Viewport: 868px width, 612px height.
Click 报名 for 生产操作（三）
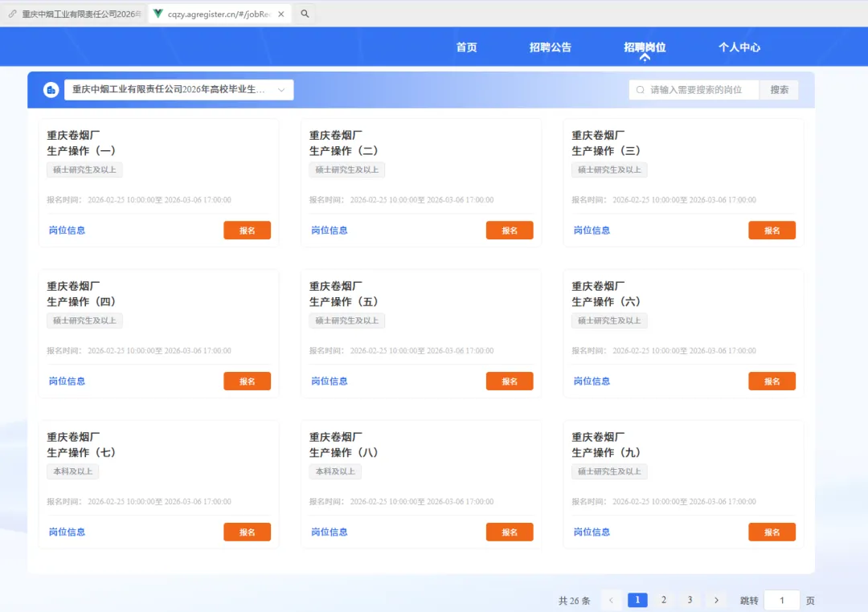pos(772,231)
